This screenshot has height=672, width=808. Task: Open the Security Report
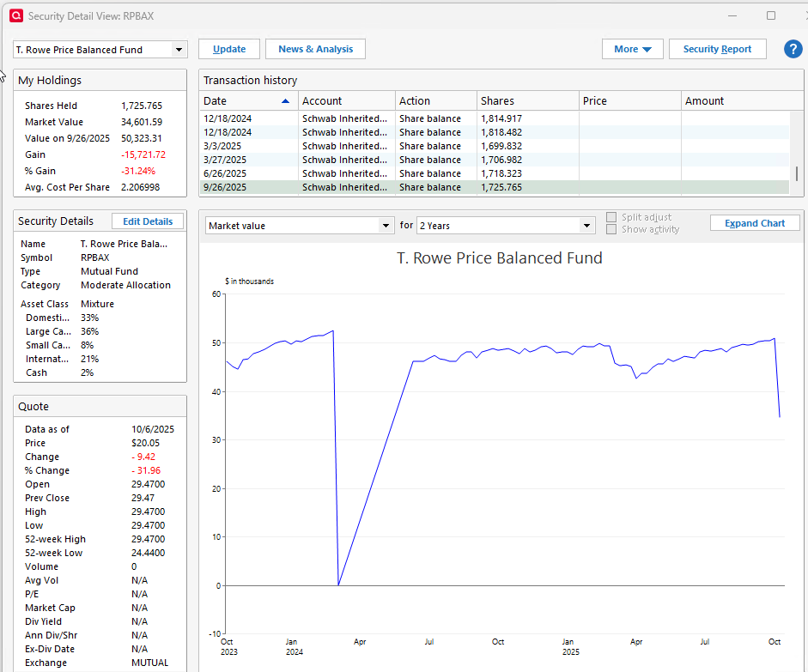[x=717, y=49]
